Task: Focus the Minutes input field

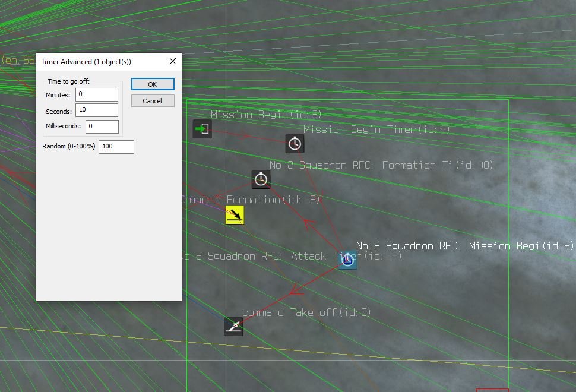Action: coord(97,95)
